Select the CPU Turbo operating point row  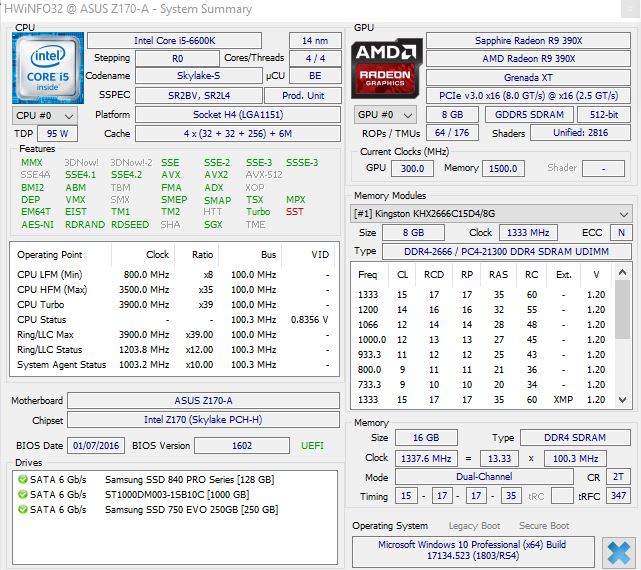[x=174, y=305]
